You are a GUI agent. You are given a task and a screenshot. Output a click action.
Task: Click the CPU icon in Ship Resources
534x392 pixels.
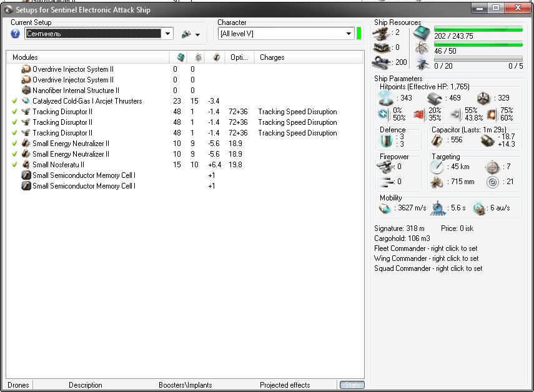(x=422, y=33)
